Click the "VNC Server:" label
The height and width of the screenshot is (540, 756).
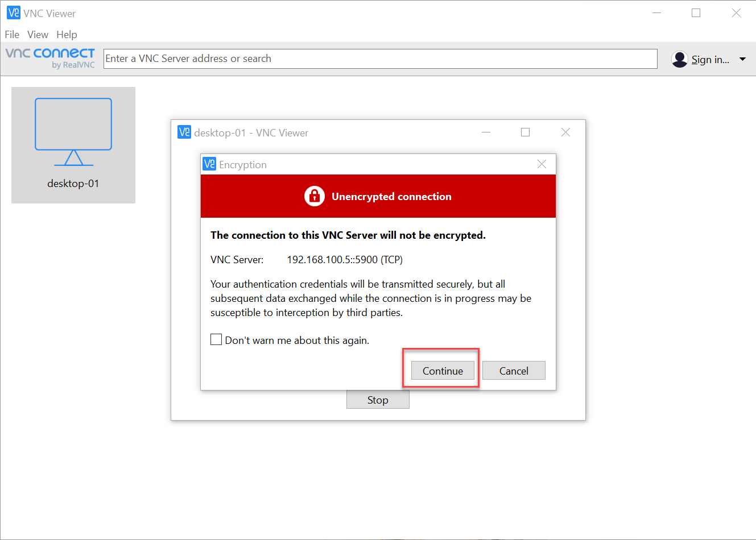coord(237,260)
